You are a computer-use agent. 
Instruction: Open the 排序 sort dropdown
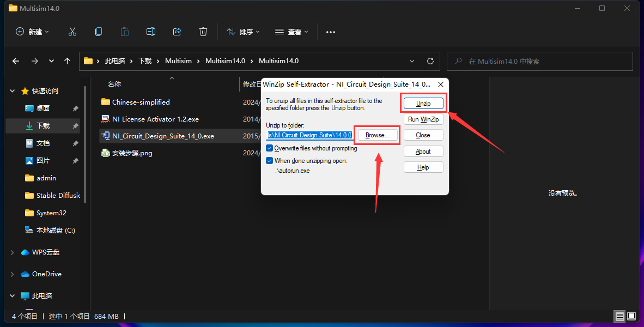click(x=243, y=32)
